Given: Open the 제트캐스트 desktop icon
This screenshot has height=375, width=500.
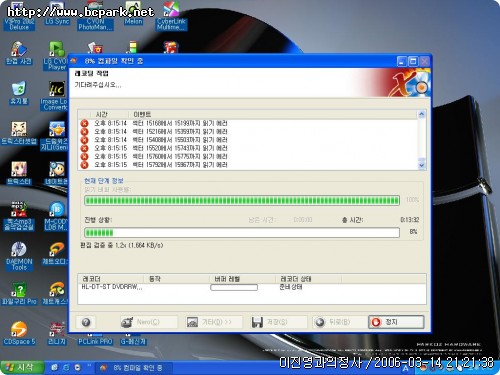Looking at the screenshot, I should pyautogui.click(x=55, y=293).
